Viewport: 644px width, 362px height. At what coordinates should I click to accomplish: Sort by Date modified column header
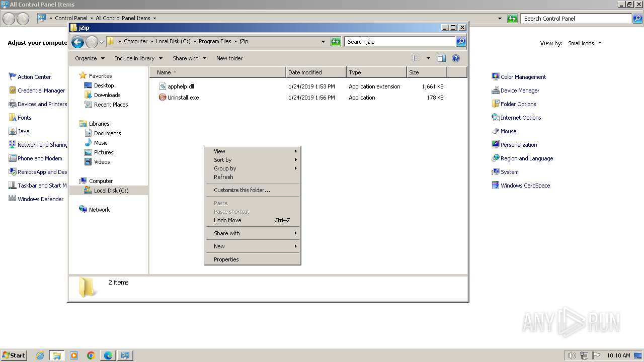(316, 72)
